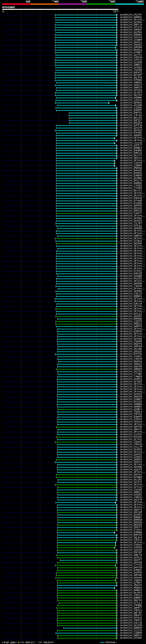Open hit UniRef100_A9PD99
146x644 pixels.
pos(131,48)
